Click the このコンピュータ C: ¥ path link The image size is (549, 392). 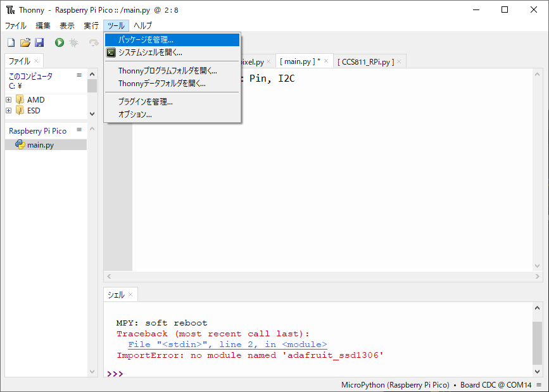click(30, 81)
